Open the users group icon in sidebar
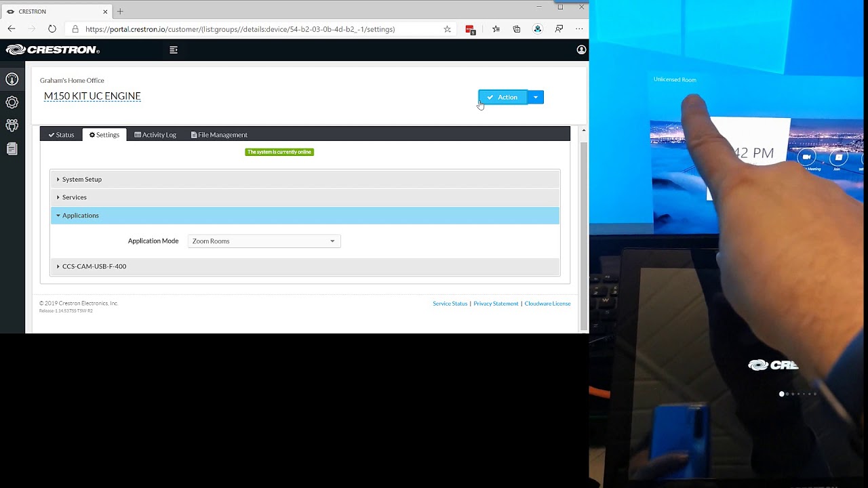 (12, 125)
